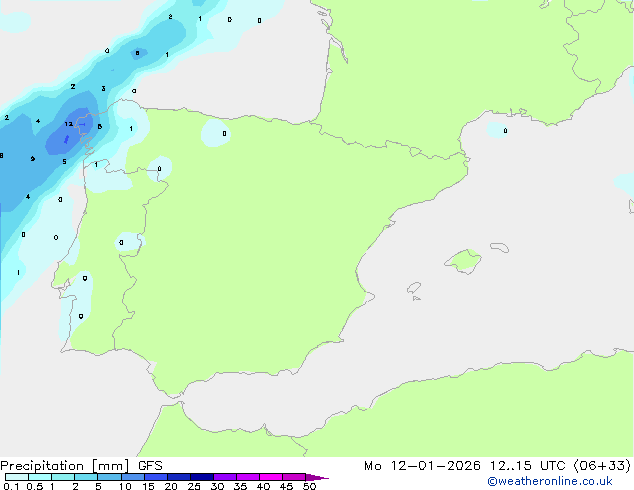Click the 45–50 mm legend swatch
634x490 pixels.
coord(294,477)
